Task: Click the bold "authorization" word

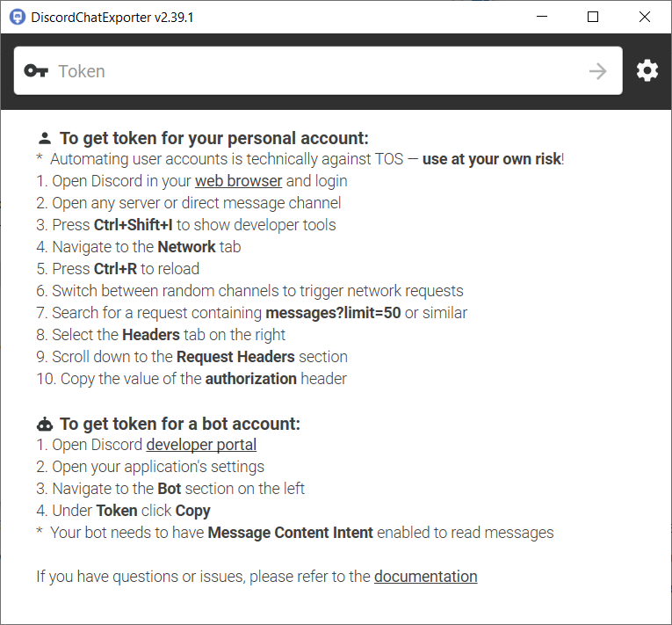Action: click(x=250, y=379)
